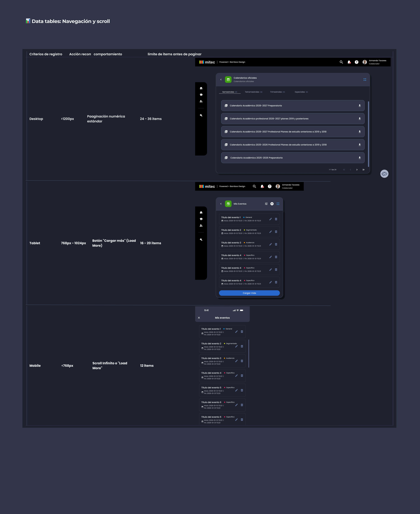This screenshot has width=420, height=514.
Task: Delete Titulo del evento 2 in tablet list
Action: tap(276, 232)
